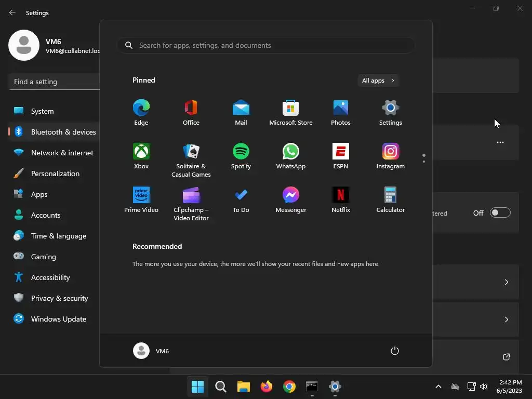Open Netflix from Start menu

[341, 200]
